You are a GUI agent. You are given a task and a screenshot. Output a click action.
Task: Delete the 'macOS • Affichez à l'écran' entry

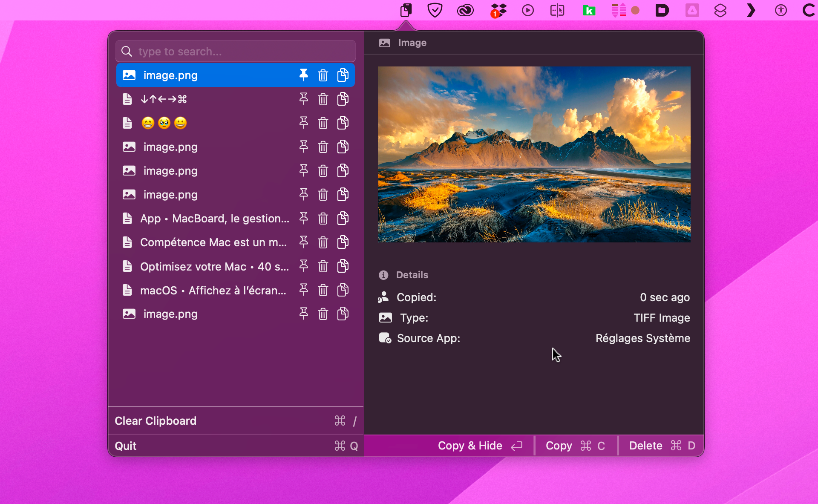tap(323, 290)
